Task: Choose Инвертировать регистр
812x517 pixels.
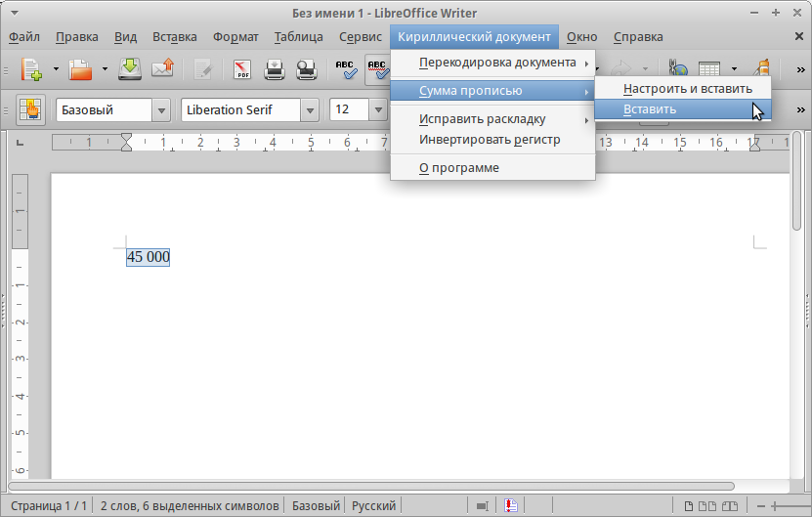Action: point(492,140)
